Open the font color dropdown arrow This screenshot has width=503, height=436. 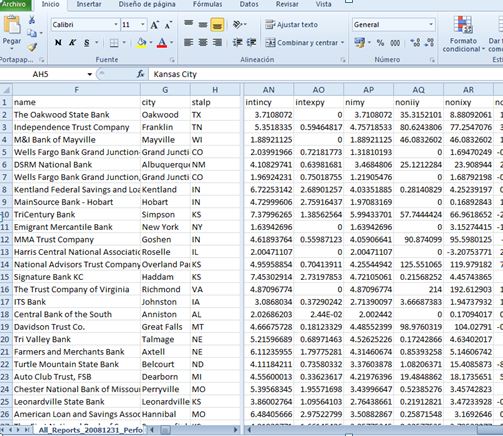(171, 43)
